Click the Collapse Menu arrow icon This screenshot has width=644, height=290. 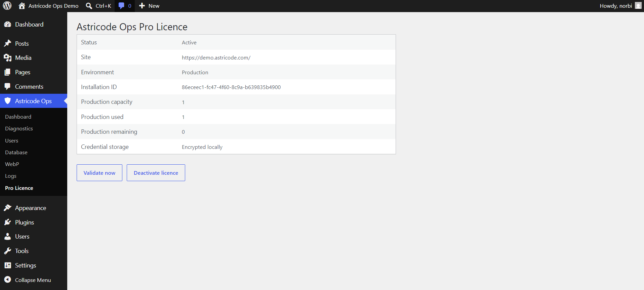(x=7, y=280)
